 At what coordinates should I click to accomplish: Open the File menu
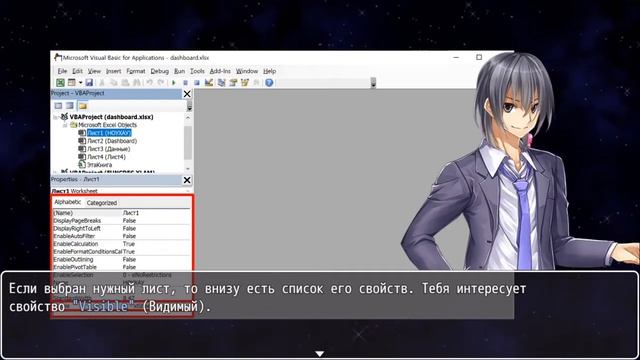pyautogui.click(x=62, y=71)
